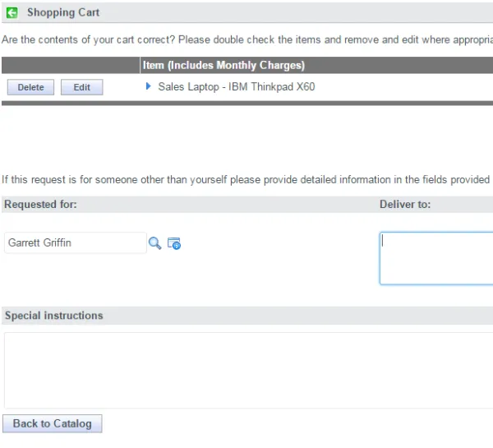
Task: Click the Shopping Cart page title
Action: (x=63, y=12)
